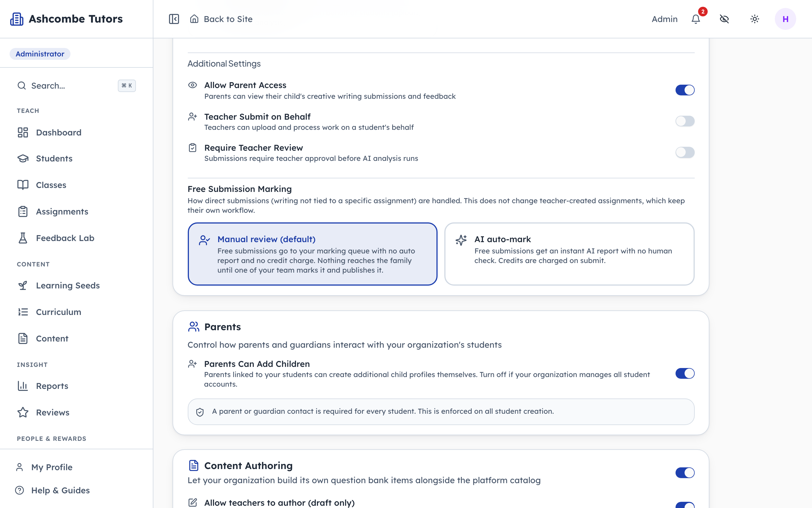The width and height of the screenshot is (812, 508).
Task: Click the PEOPLE & REWARDS section label
Action: click(x=51, y=439)
